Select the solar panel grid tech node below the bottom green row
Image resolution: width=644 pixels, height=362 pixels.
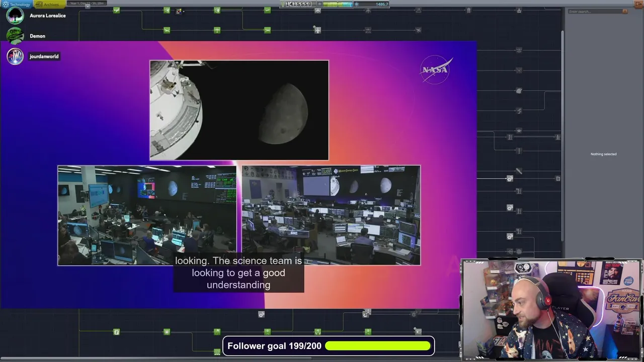(x=217, y=352)
